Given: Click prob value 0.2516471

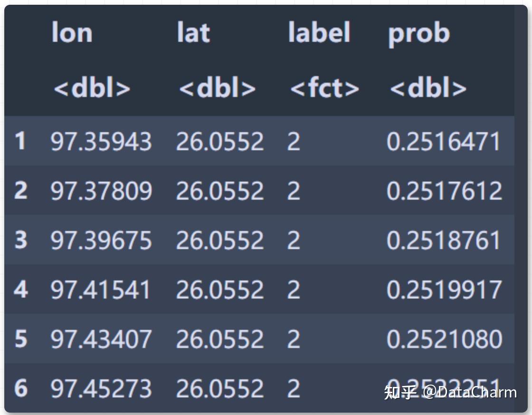Looking at the screenshot, I should [x=444, y=141].
